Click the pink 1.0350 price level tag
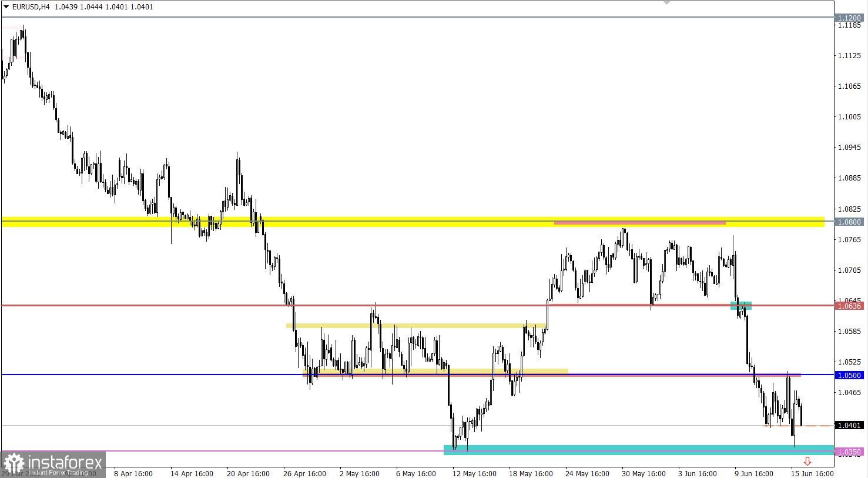The image size is (868, 478). pyautogui.click(x=850, y=452)
